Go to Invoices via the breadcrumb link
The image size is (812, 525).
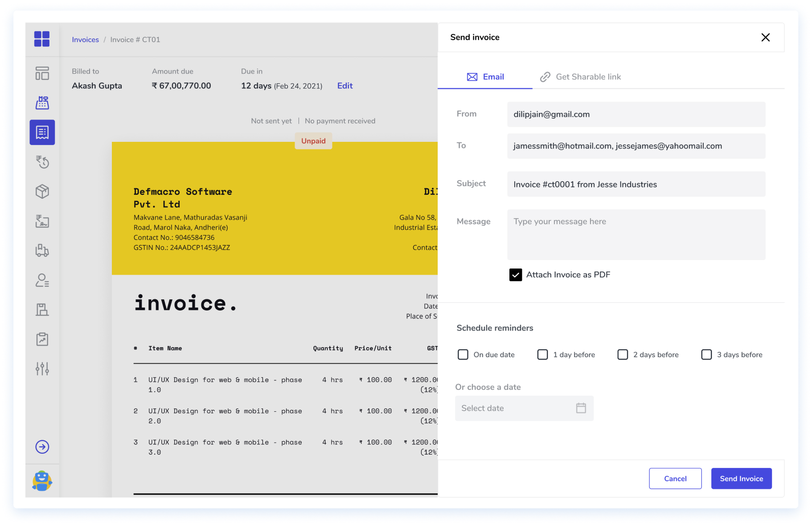tap(86, 40)
